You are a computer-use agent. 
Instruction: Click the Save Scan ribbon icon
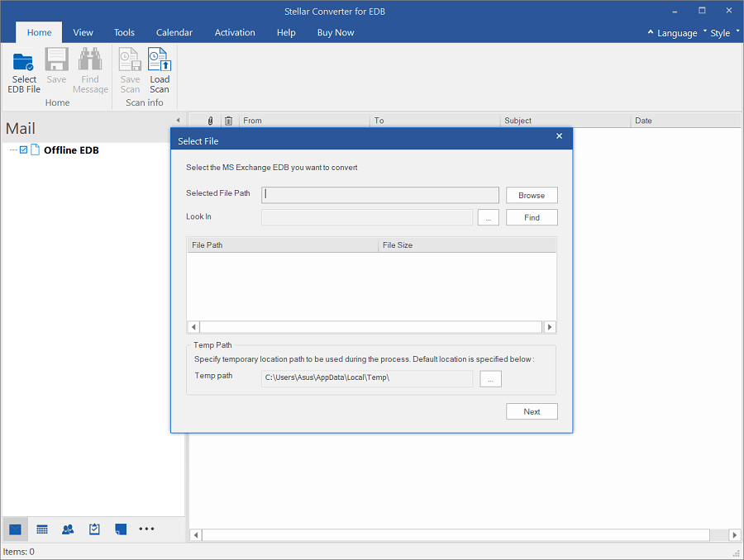tap(130, 72)
